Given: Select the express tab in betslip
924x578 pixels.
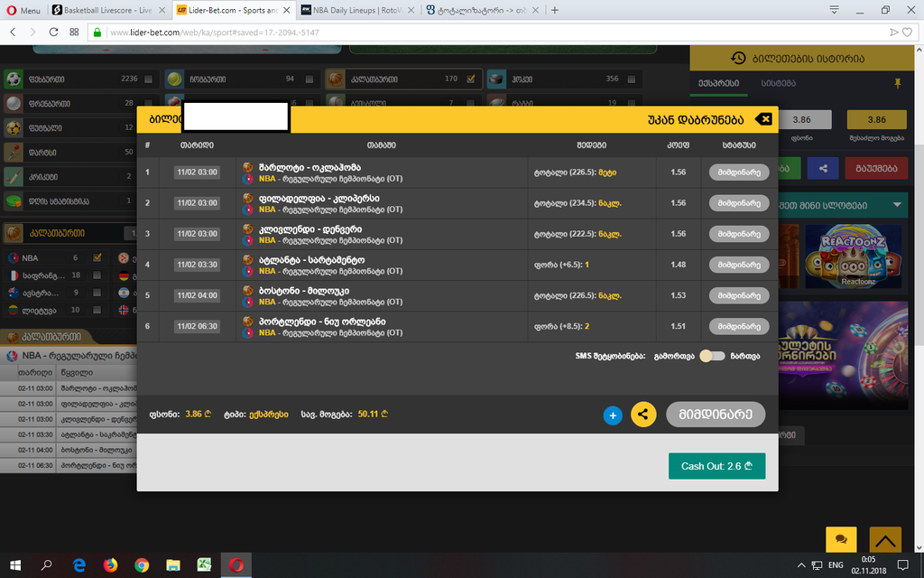Looking at the screenshot, I should click(718, 83).
